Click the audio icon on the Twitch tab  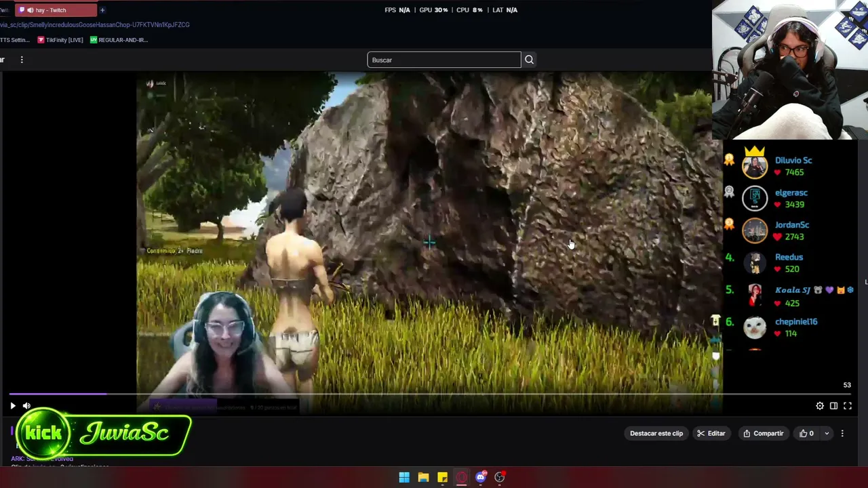(x=30, y=10)
